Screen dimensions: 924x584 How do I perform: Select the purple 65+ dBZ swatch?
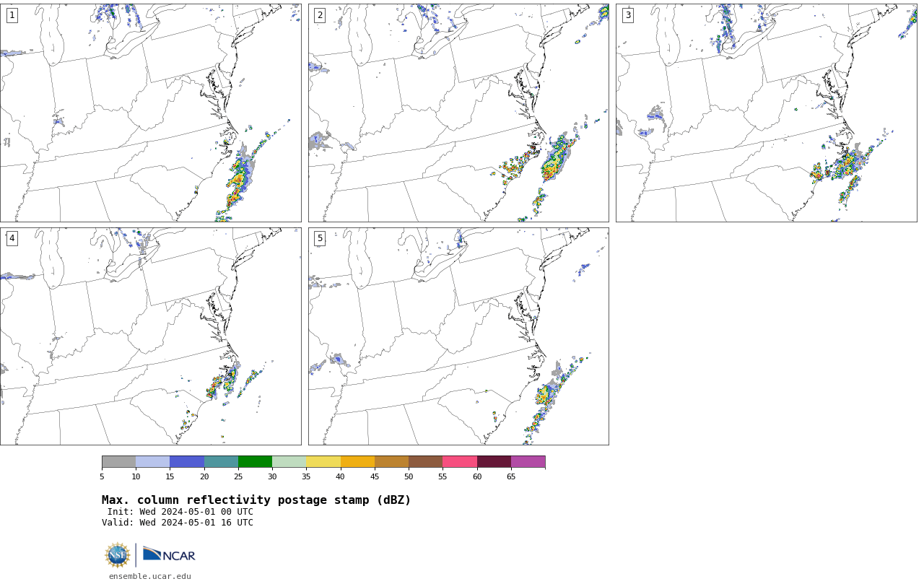click(x=528, y=462)
